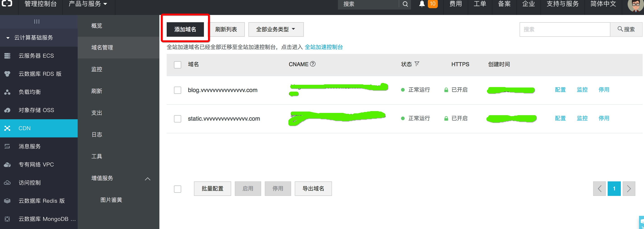The image size is (644, 229).
Task: Toggle the bottom batch select-all checkbox
Action: tap(178, 189)
